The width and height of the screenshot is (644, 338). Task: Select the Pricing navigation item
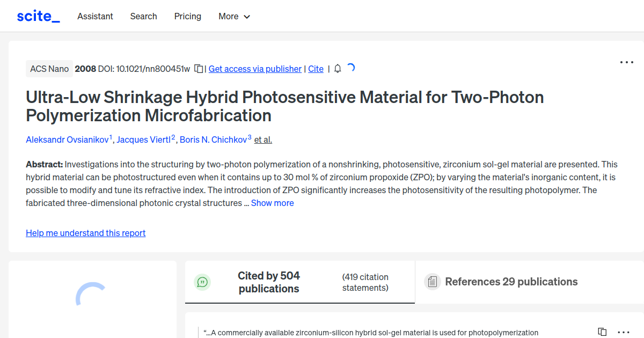click(x=187, y=16)
